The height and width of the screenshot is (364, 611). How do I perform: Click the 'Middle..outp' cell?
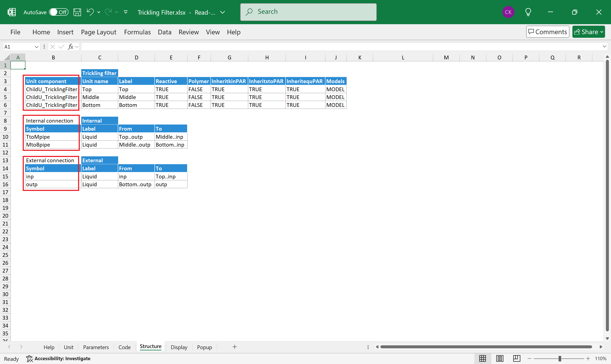(136, 145)
